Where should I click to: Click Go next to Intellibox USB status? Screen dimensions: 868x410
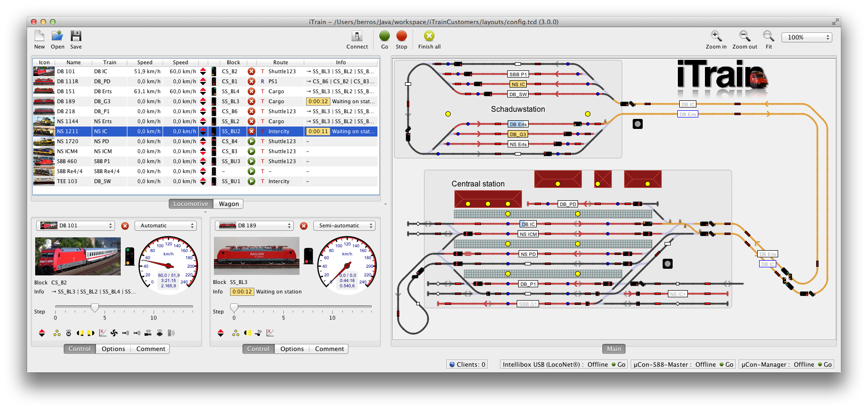tap(621, 364)
